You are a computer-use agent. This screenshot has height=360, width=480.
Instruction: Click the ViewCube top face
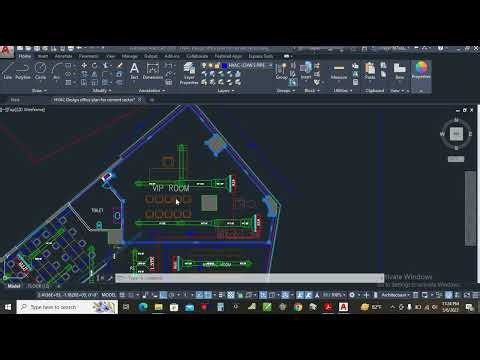(456, 134)
